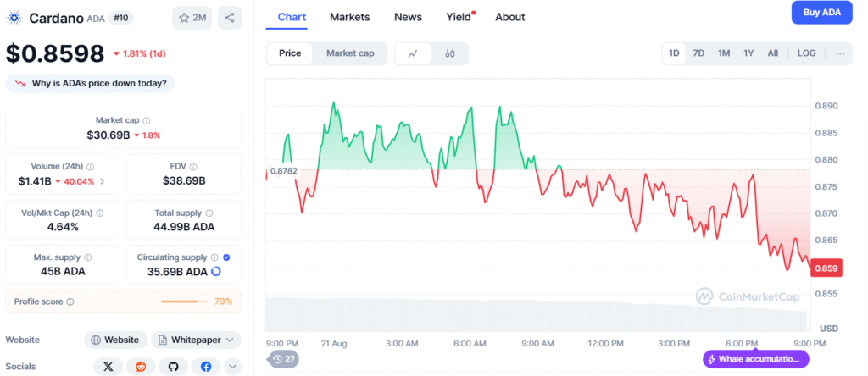This screenshot has width=868, height=376.
Task: Click the volume bars under the chart
Action: pos(537,314)
